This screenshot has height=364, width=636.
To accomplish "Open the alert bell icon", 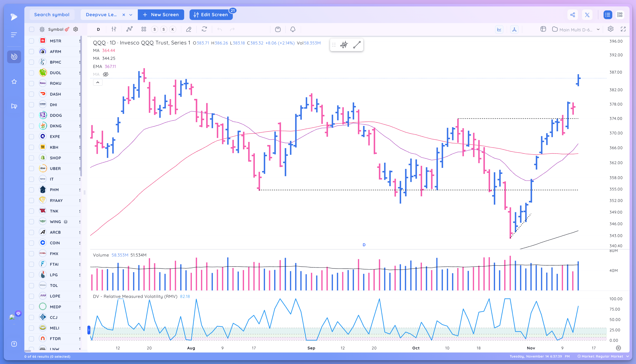I will pos(293,29).
